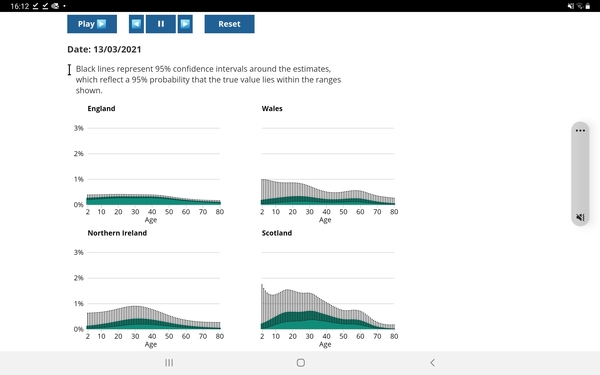Click the Scotland chart area
Screen dimensions: 600x375
coord(328,291)
